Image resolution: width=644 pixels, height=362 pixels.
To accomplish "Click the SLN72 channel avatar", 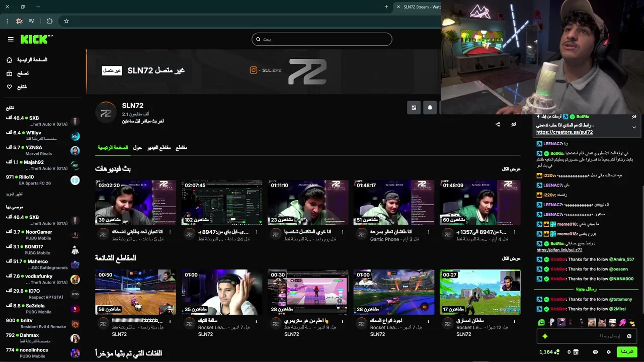I will click(x=106, y=113).
